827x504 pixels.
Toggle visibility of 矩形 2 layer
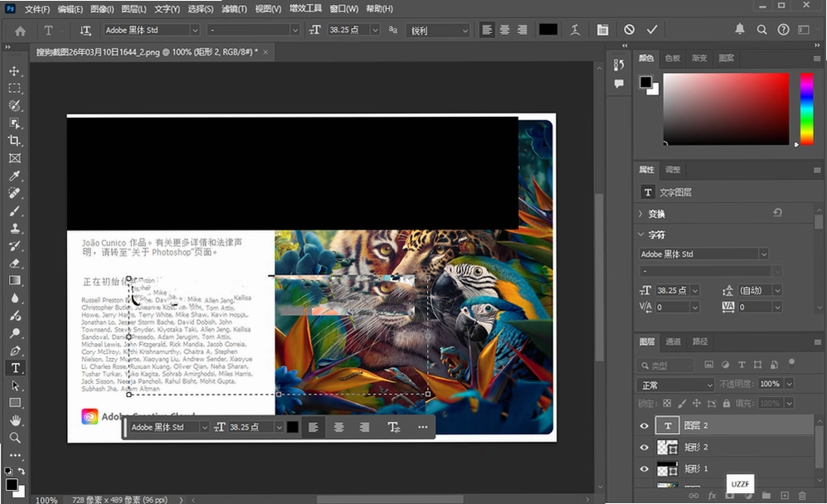(x=644, y=447)
